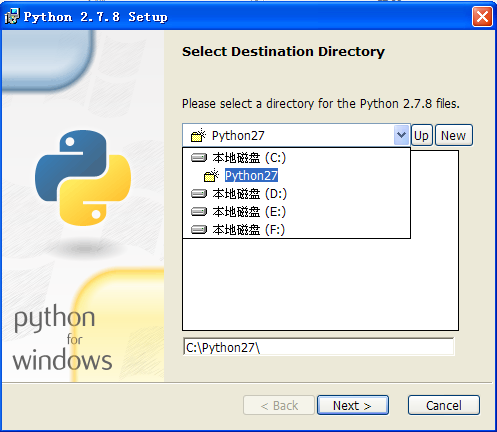Select 本地磁盘 (C:) from the list
This screenshot has height=432, width=497.
pos(249,157)
